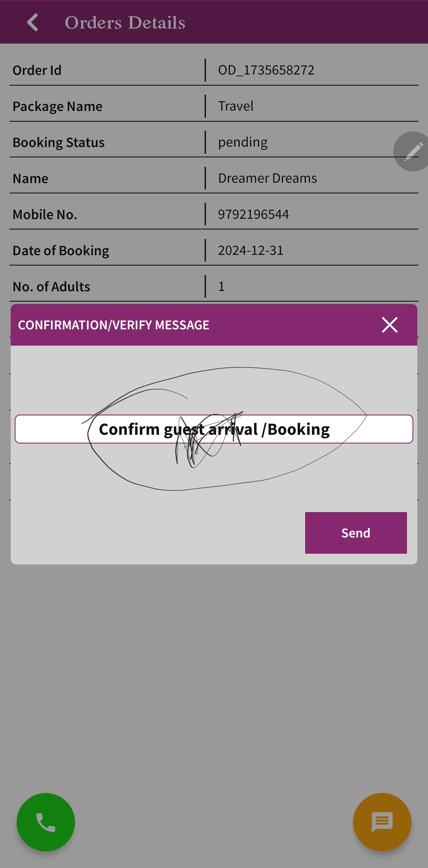Tap the Orders Details page title

pos(125,23)
